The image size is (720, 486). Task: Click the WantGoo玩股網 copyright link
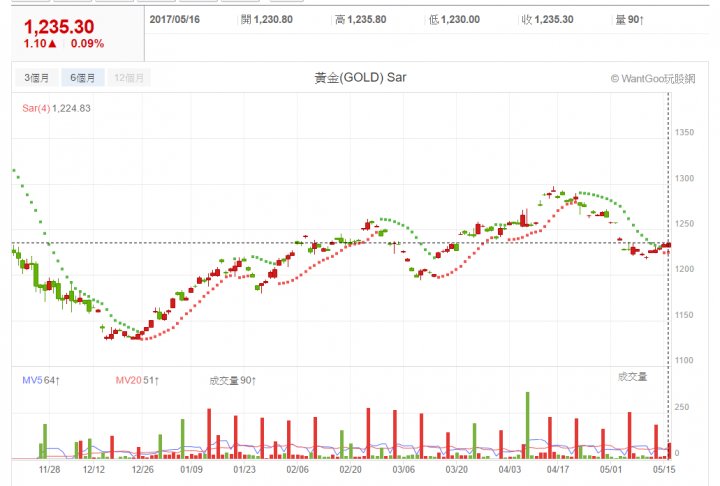pos(653,79)
